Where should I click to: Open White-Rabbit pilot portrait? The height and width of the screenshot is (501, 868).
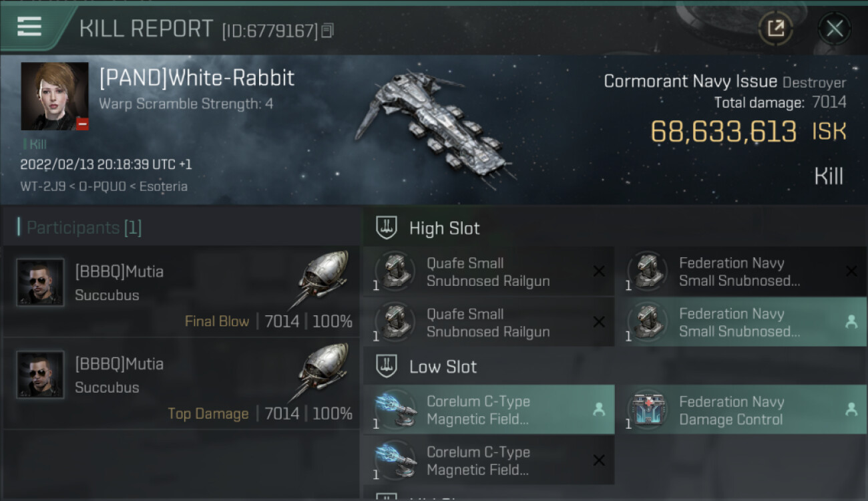click(55, 96)
